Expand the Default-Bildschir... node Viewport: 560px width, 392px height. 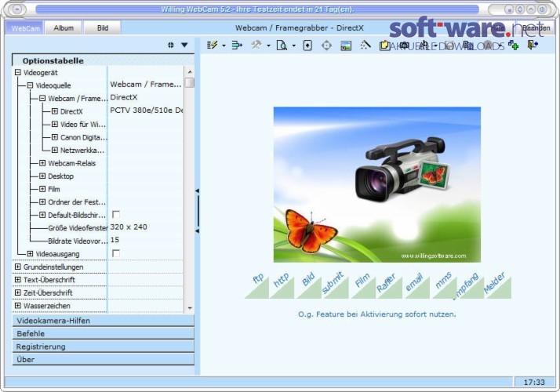[42, 215]
